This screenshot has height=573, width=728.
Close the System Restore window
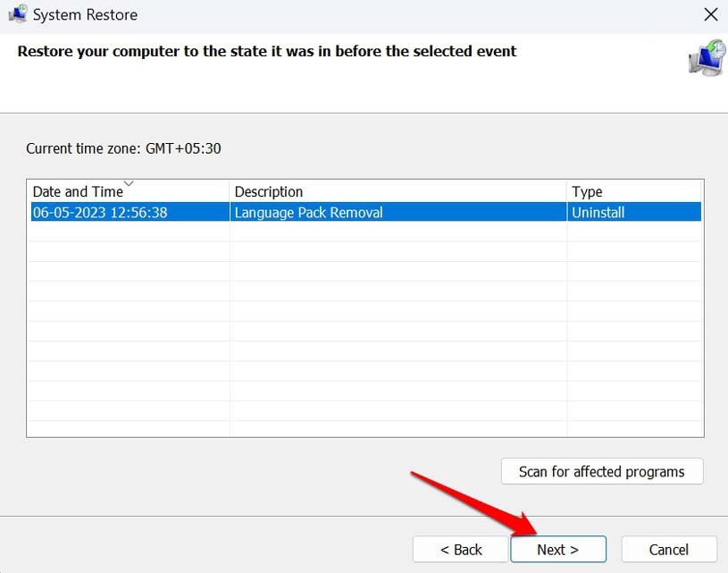click(x=711, y=14)
